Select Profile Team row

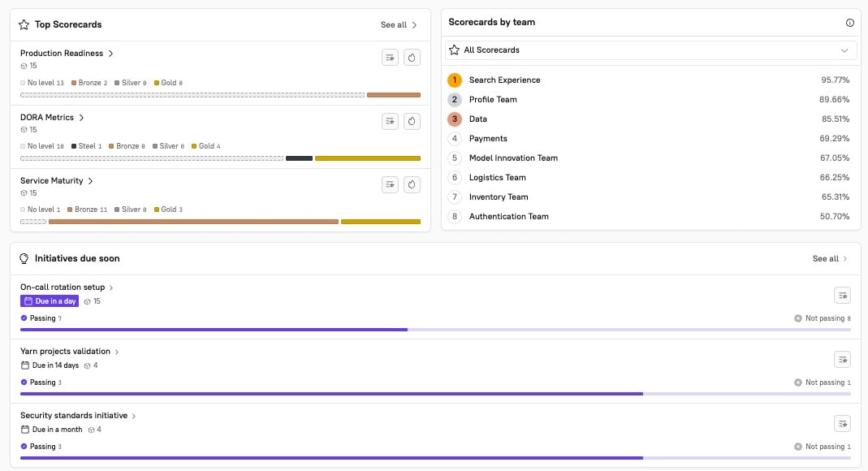pos(651,100)
